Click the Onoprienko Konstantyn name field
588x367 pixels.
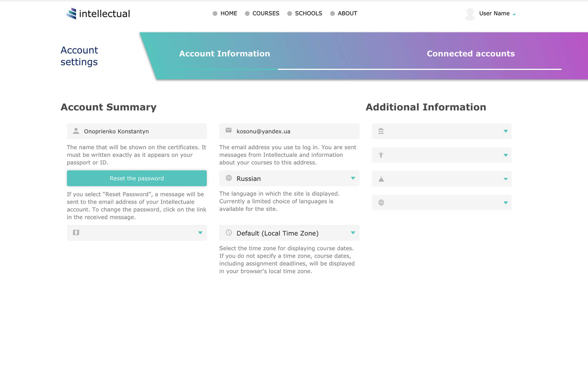point(137,131)
